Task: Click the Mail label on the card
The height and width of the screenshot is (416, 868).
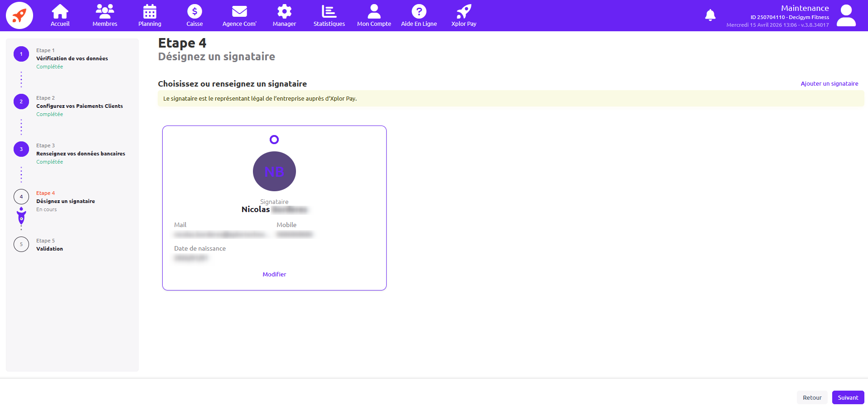Action: pyautogui.click(x=180, y=225)
